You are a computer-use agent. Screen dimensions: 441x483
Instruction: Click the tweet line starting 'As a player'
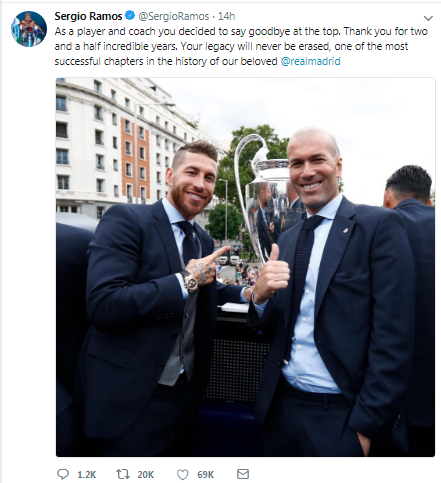(241, 31)
